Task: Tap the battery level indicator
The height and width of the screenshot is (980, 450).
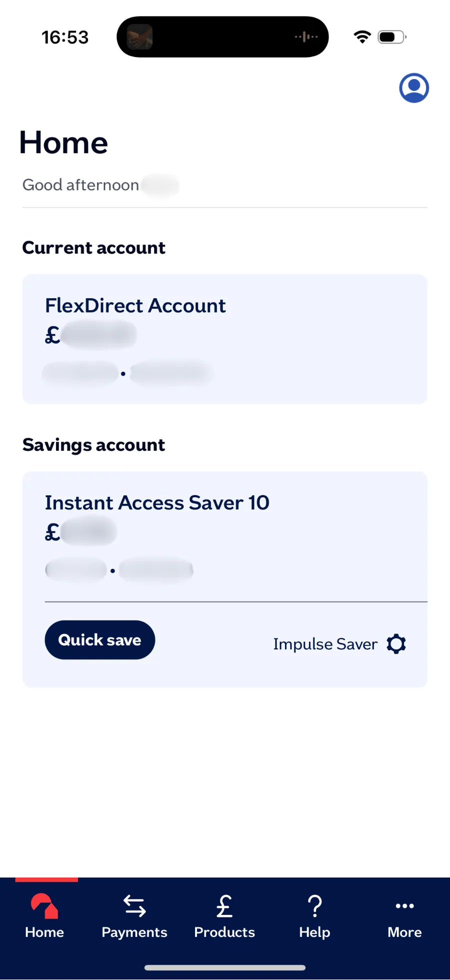Action: [x=391, y=36]
